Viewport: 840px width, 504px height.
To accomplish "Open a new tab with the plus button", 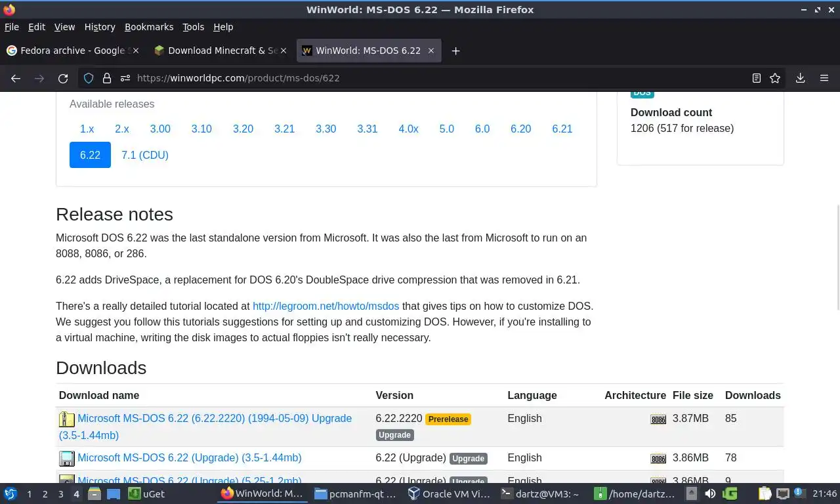I will click(x=455, y=51).
